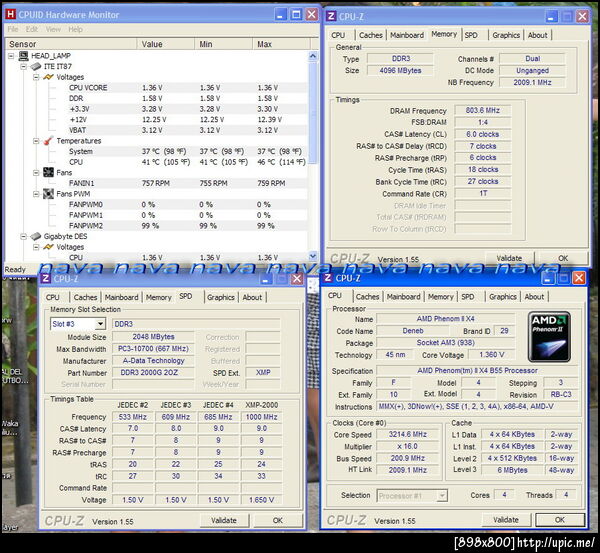Click the Manufacturer A-Data Technology field
The width and height of the screenshot is (600, 553).
point(153,361)
